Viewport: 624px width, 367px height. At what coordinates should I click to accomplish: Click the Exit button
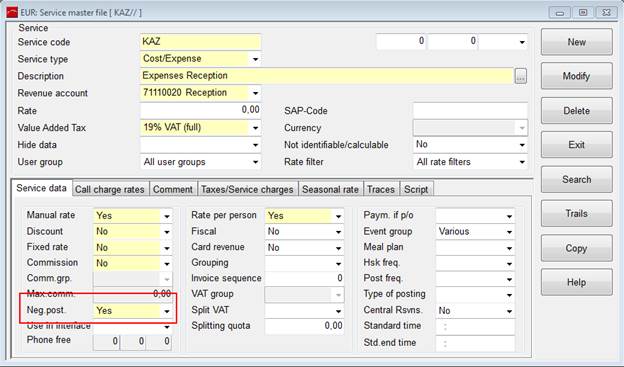coord(576,145)
